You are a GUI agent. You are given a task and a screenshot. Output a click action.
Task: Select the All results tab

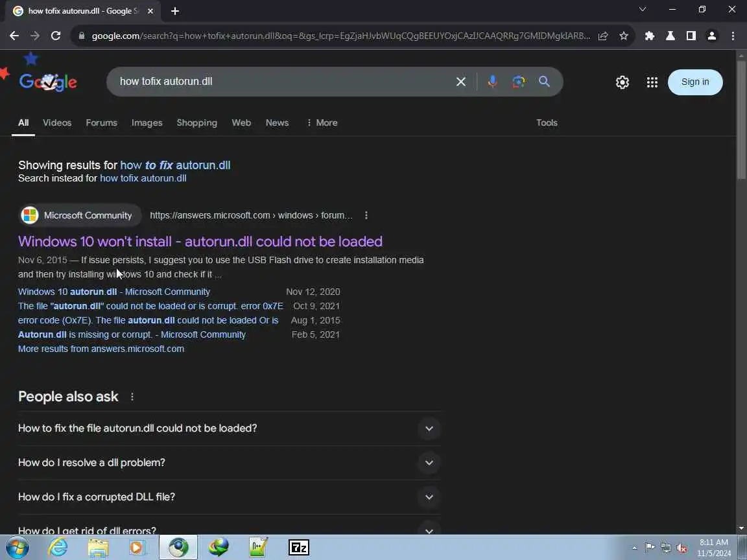(x=23, y=123)
